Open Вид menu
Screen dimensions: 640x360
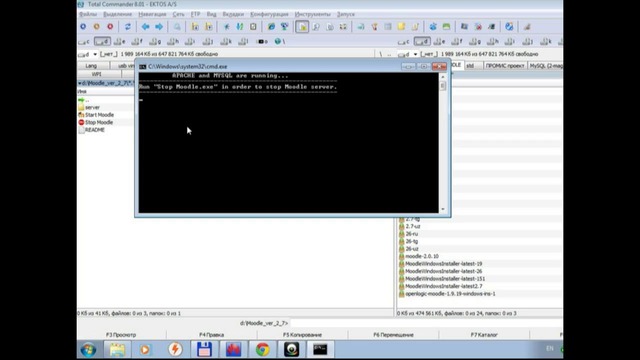[x=211, y=14]
